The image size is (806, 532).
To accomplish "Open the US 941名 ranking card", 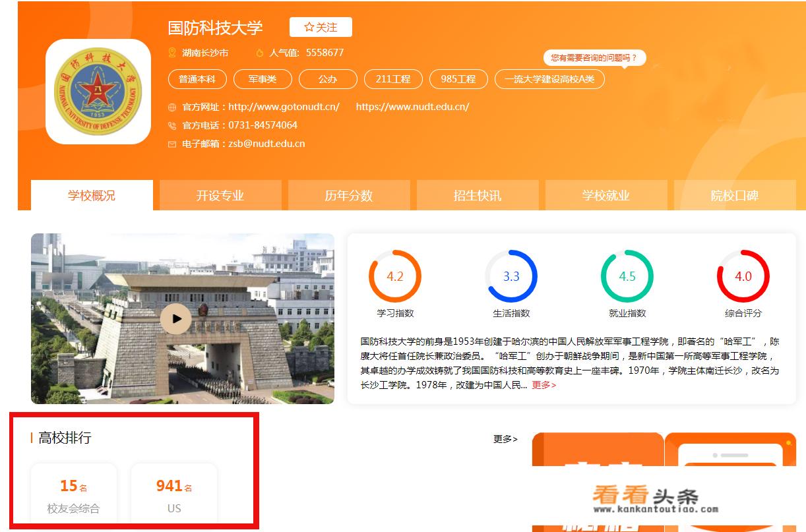I will tap(174, 493).
